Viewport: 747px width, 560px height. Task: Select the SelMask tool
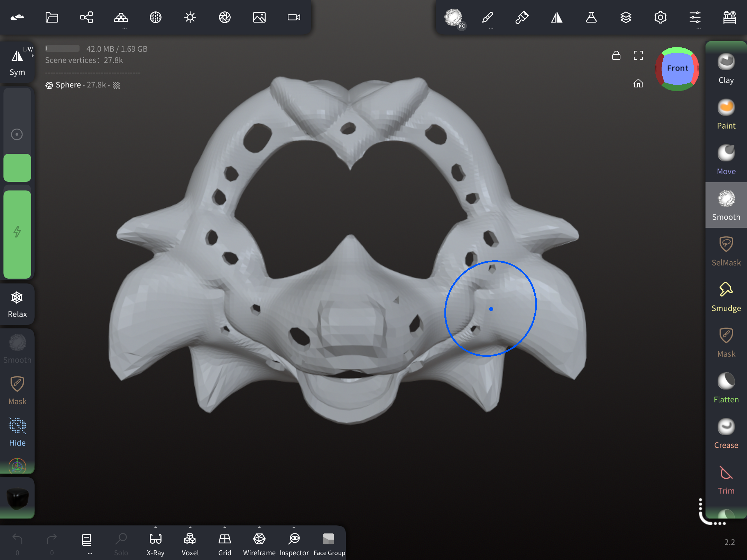(726, 251)
